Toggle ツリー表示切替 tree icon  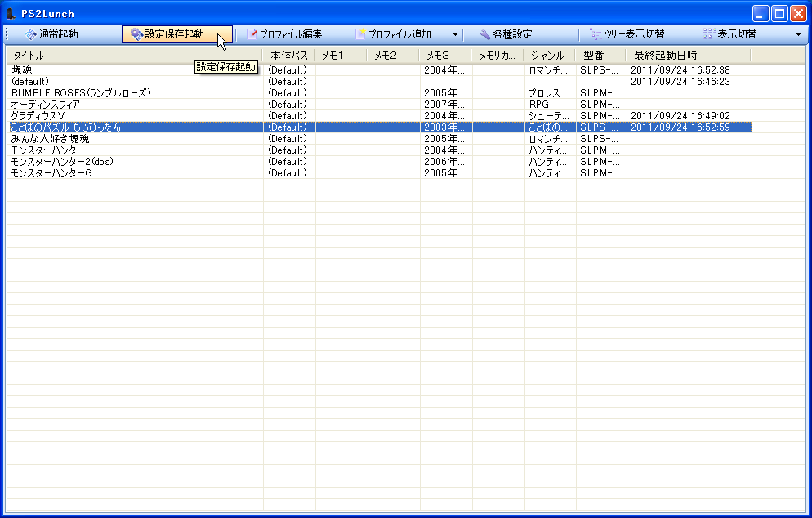point(596,34)
